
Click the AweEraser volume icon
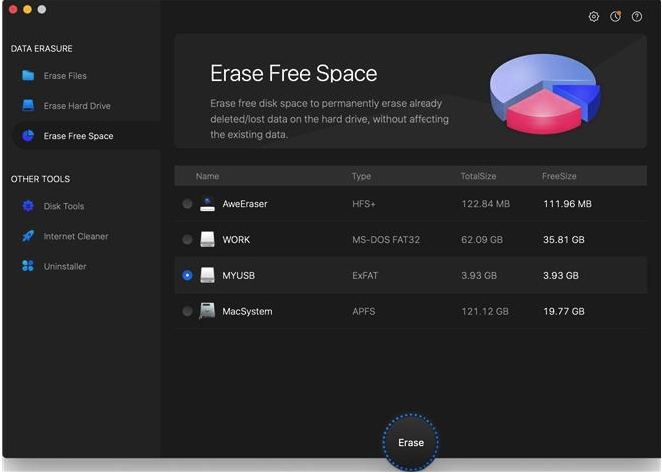click(207, 204)
